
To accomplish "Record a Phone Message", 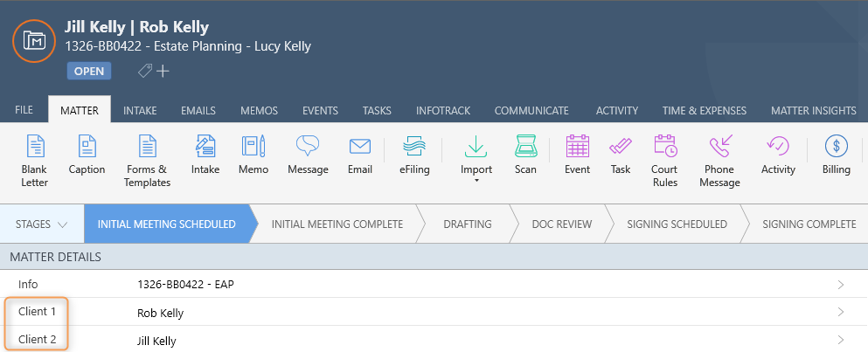I will [x=719, y=161].
